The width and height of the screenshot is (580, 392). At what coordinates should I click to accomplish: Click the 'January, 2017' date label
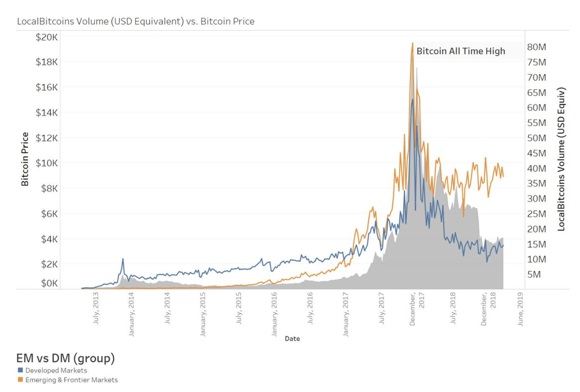click(346, 315)
